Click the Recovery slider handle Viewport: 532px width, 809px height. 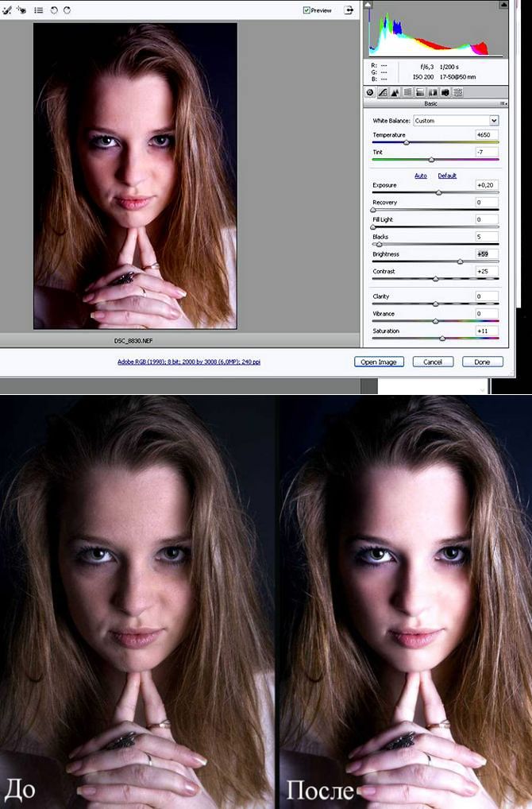[x=373, y=210]
